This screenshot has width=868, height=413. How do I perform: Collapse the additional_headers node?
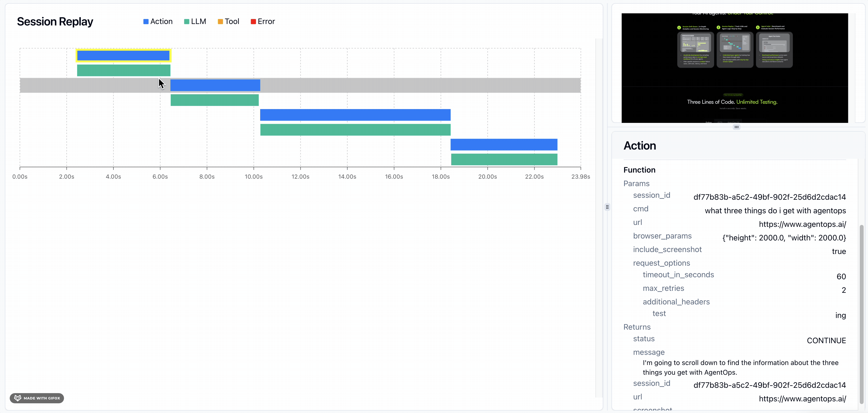click(x=676, y=302)
